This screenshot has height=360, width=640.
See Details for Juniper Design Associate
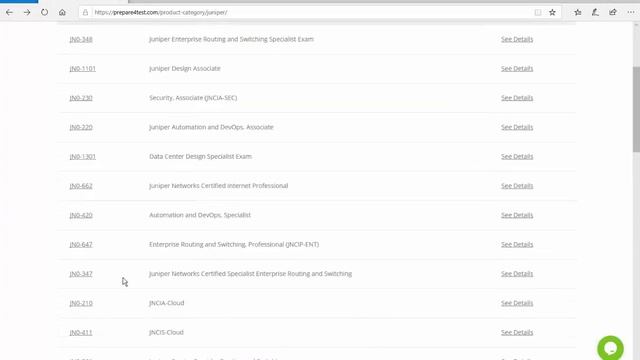[x=517, y=69]
